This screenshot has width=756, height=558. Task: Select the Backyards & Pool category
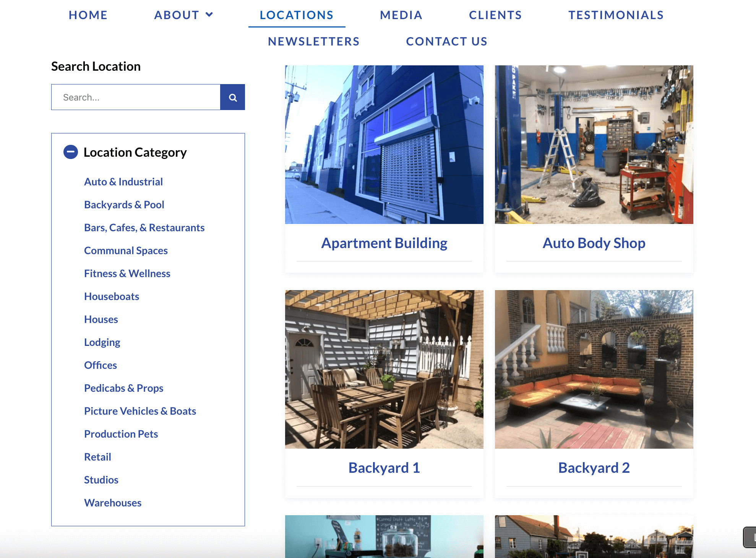tap(124, 205)
